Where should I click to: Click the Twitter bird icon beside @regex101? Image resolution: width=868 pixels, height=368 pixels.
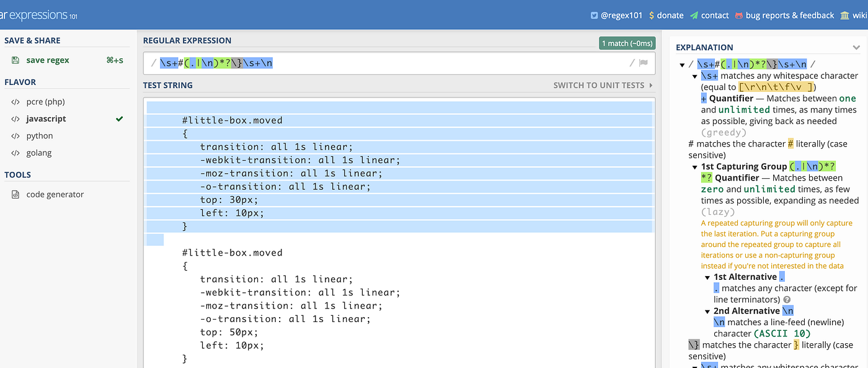tap(594, 16)
